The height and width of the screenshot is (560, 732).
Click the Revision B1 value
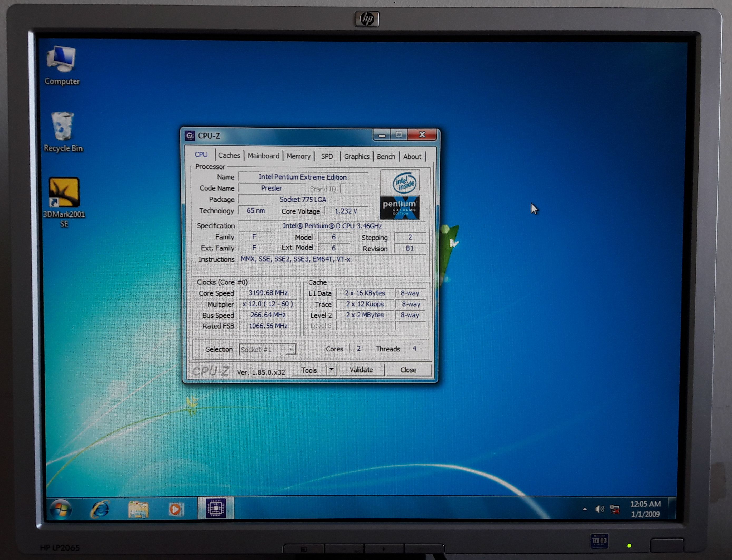click(410, 249)
